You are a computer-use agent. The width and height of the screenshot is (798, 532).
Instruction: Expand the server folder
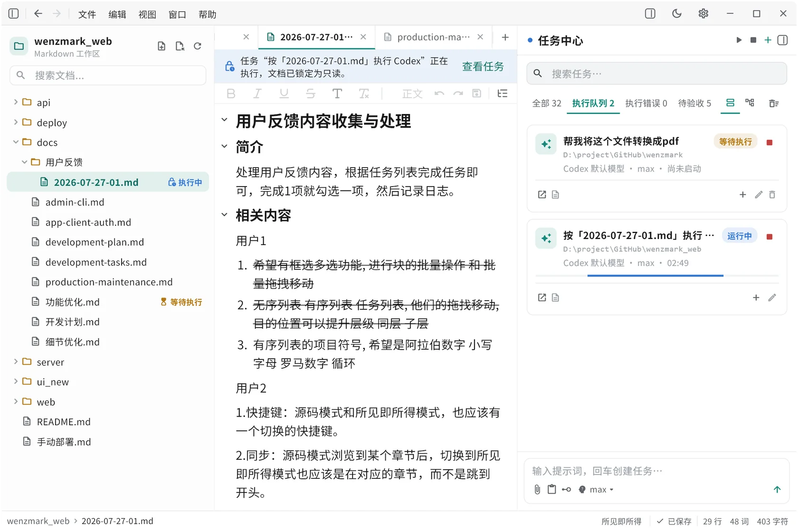click(16, 361)
